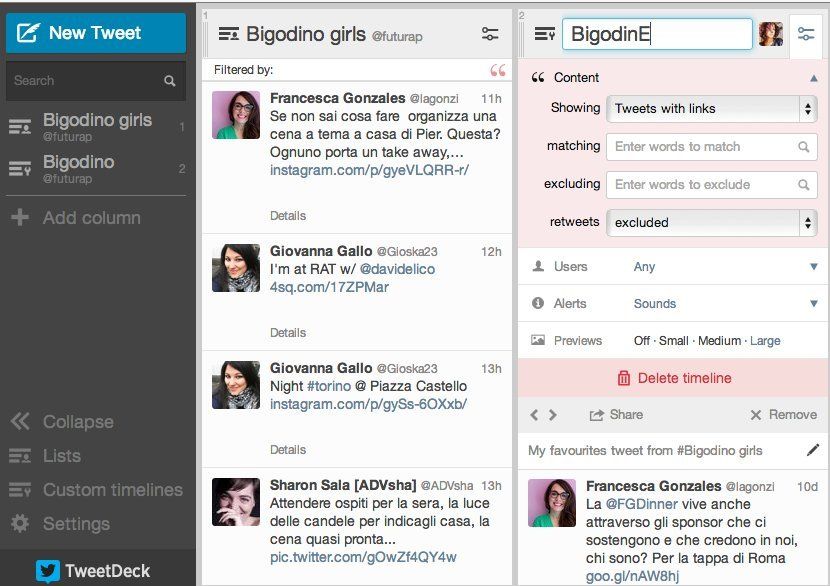Set Previews to Large

click(765, 341)
